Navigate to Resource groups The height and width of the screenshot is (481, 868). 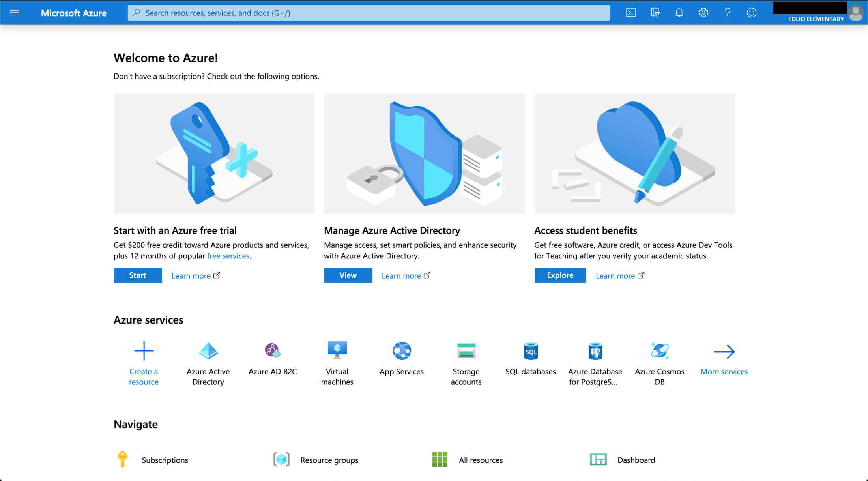pos(329,460)
